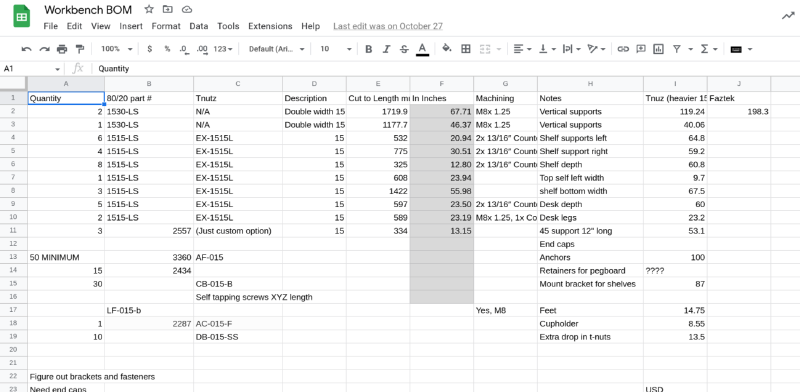Image resolution: width=800 pixels, height=392 pixels.
Task: Open the Format menu
Action: [166, 26]
